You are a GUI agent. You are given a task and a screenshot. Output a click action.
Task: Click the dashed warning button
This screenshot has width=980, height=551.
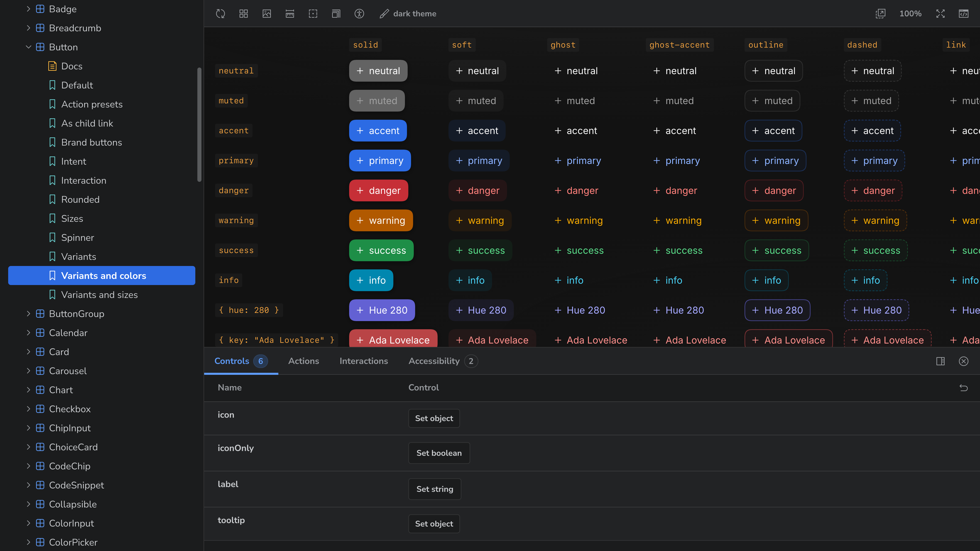[x=875, y=221]
